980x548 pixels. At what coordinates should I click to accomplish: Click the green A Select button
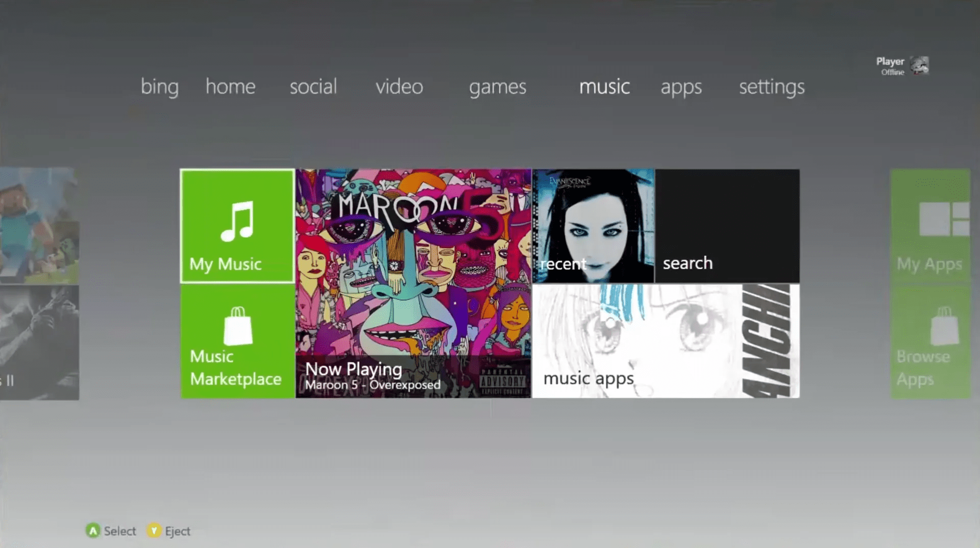(93, 531)
